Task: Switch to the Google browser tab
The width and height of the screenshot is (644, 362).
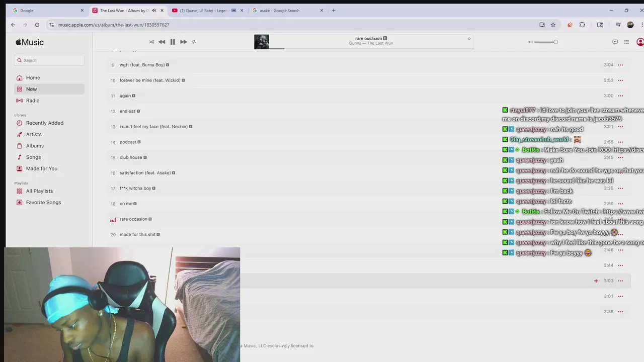Action: coord(47,11)
